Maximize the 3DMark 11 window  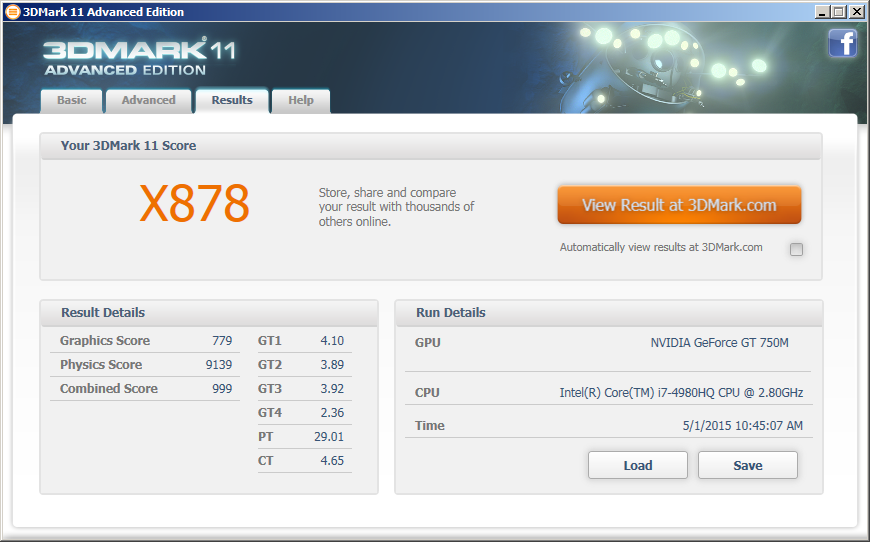[838, 12]
